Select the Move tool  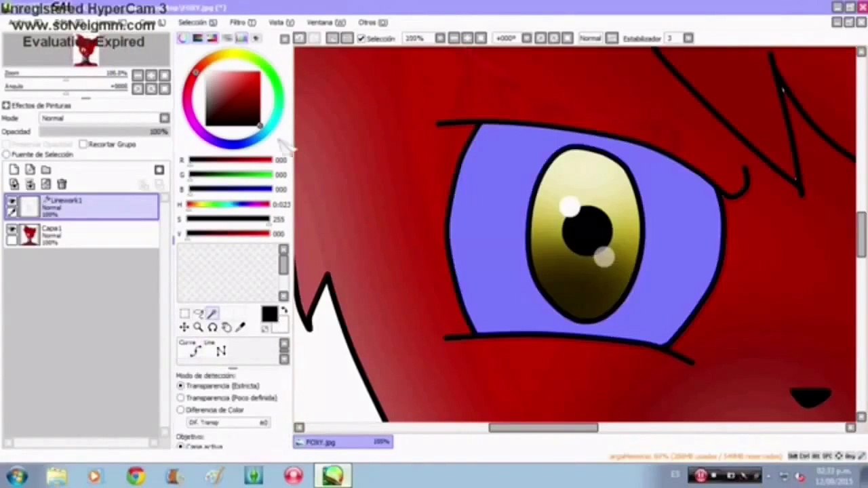[x=184, y=327]
